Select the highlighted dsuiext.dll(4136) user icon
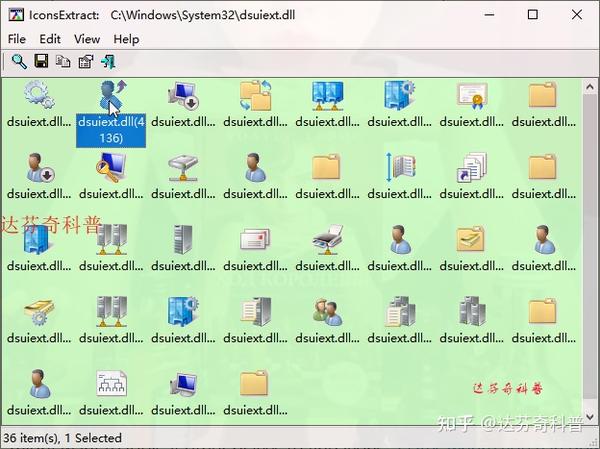This screenshot has height=449, width=600. tap(111, 95)
